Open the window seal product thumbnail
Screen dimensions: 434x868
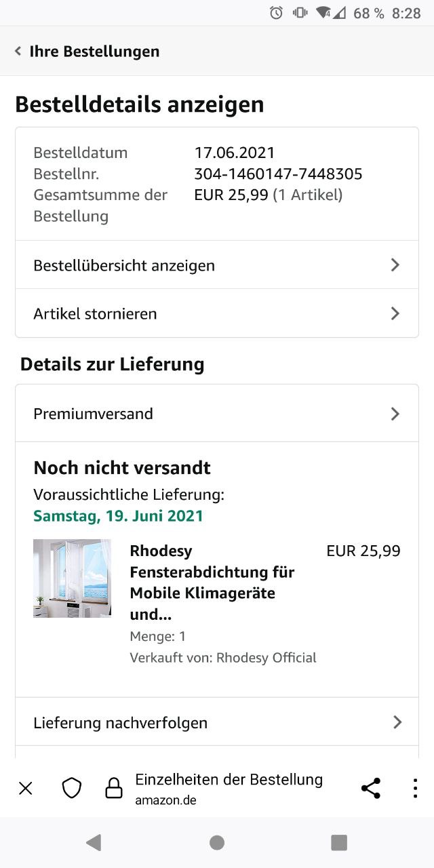[73, 578]
